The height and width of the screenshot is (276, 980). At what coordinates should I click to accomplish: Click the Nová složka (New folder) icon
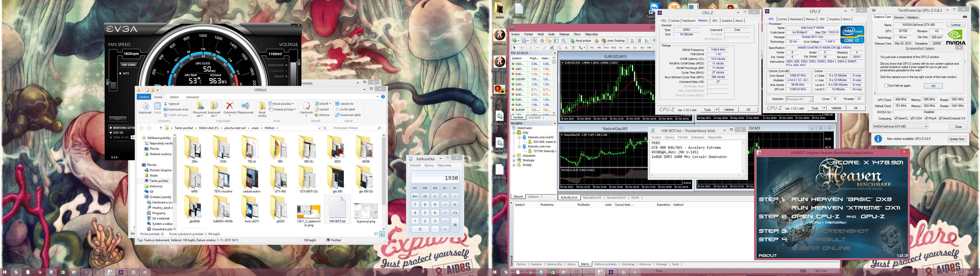coord(262,106)
